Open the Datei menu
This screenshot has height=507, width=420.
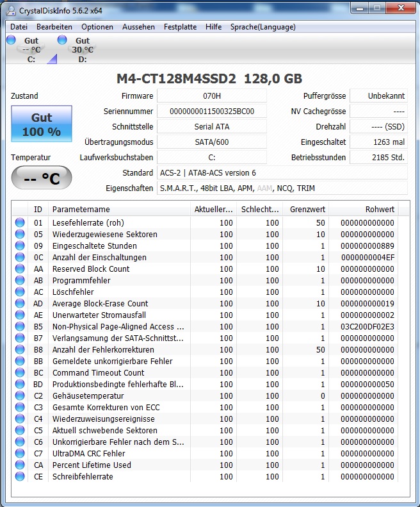coord(19,27)
